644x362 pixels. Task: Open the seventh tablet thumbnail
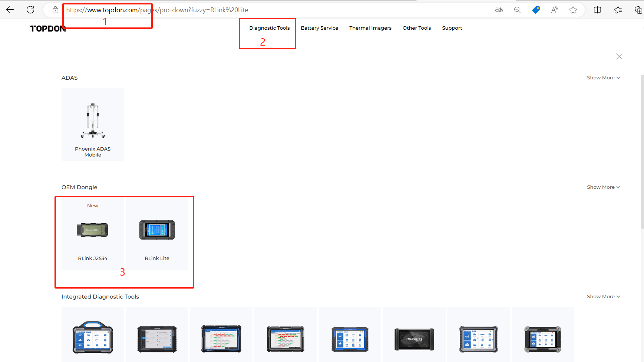coord(479,339)
